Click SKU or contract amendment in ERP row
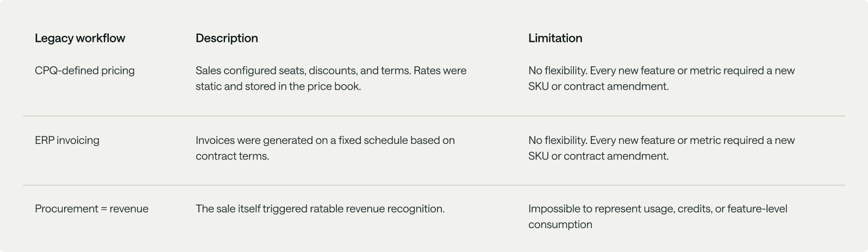 (x=598, y=156)
